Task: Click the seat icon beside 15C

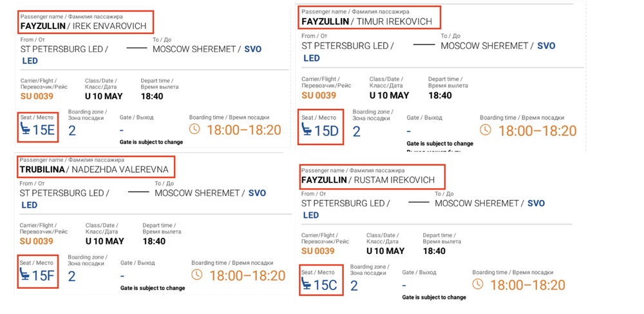Action: pos(307,284)
